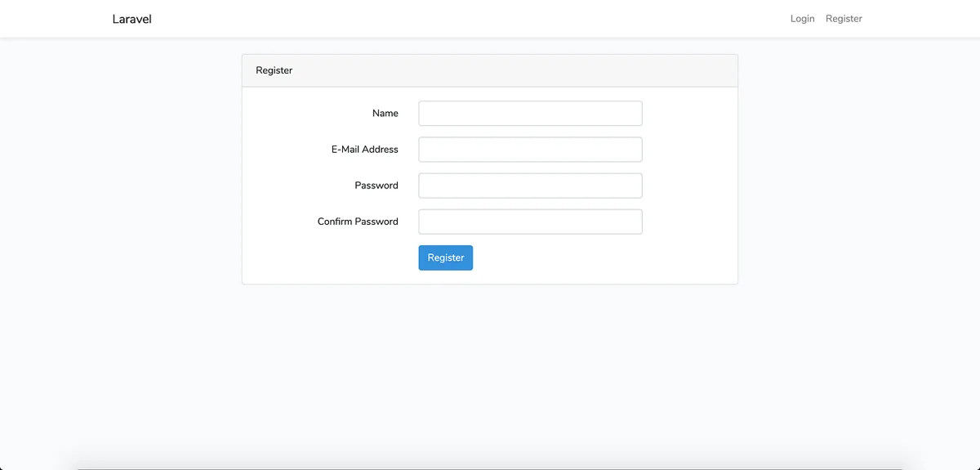Viewport: 980px width, 470px height.
Task: Click the Name field label
Action: (385, 114)
